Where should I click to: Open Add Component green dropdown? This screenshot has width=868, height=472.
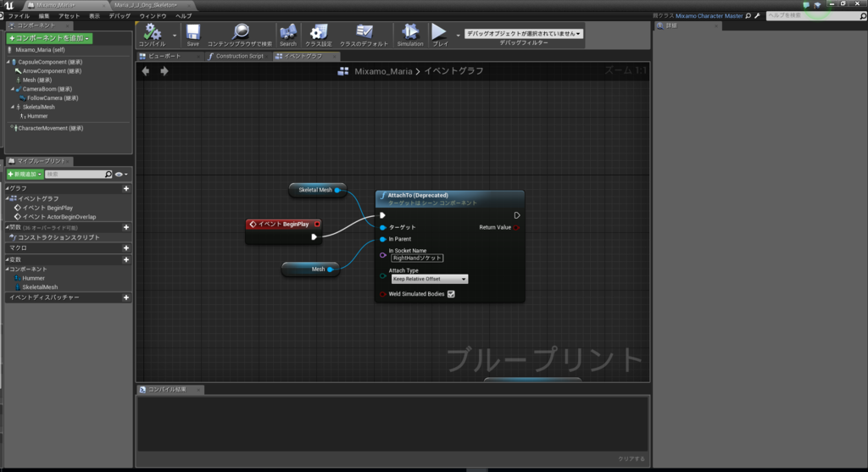pyautogui.click(x=49, y=38)
